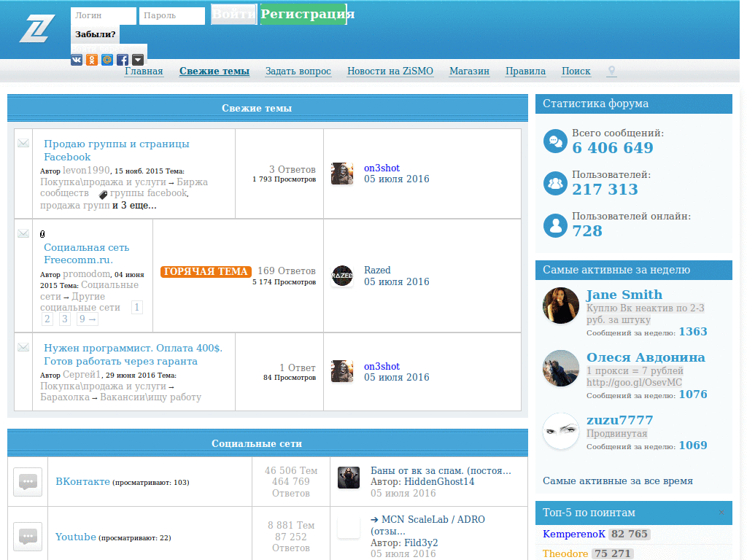The height and width of the screenshot is (560, 747).
Task: Open KemperenoK profile in top-5
Action: click(574, 534)
